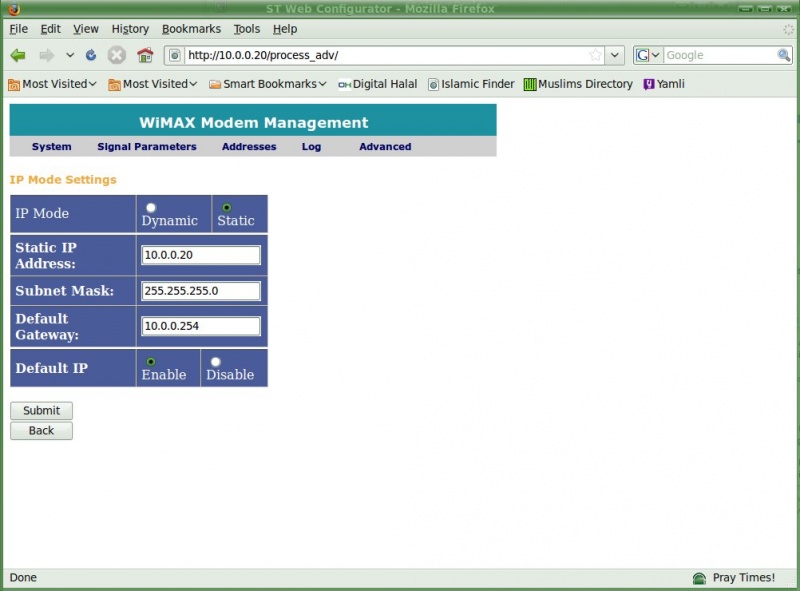800x591 pixels.
Task: Expand the Smart Bookmarks folder
Action: click(x=268, y=84)
